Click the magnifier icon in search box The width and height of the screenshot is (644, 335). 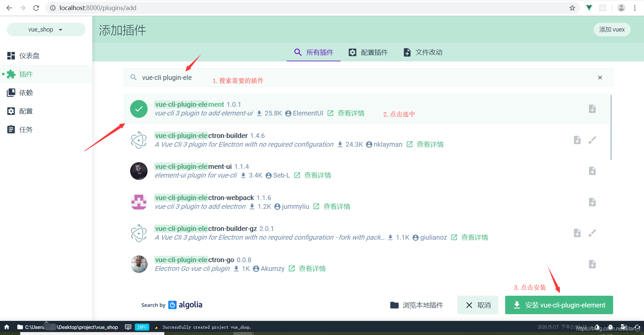(133, 78)
